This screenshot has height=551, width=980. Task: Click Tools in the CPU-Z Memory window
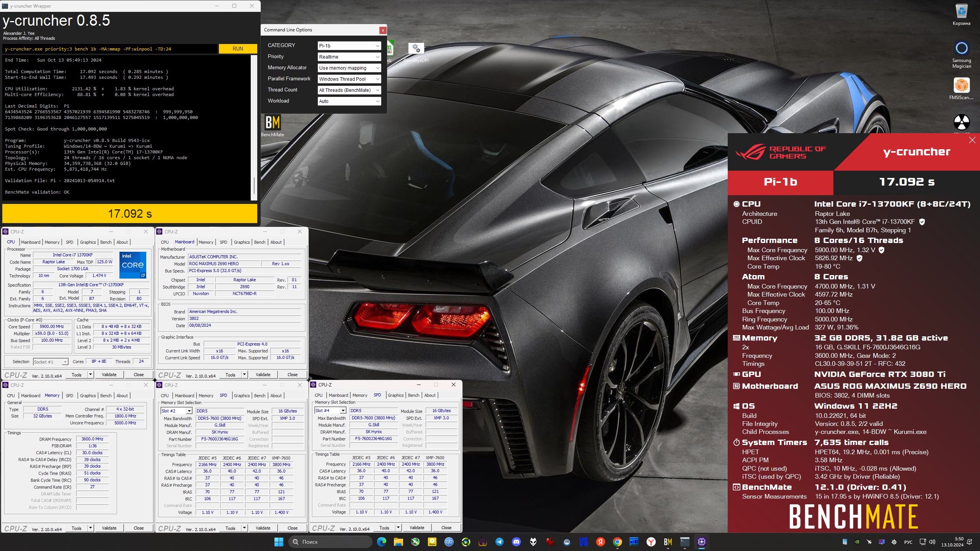(x=77, y=528)
